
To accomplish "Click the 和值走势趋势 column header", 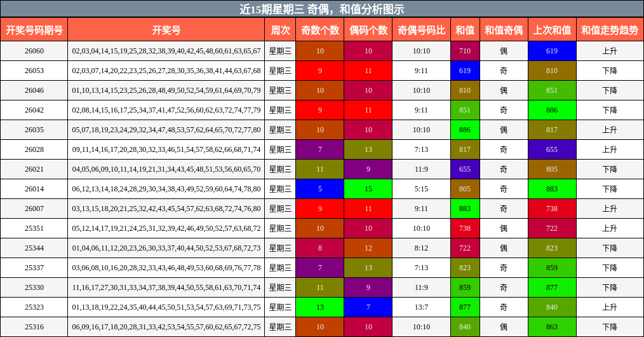I will 610,30.
